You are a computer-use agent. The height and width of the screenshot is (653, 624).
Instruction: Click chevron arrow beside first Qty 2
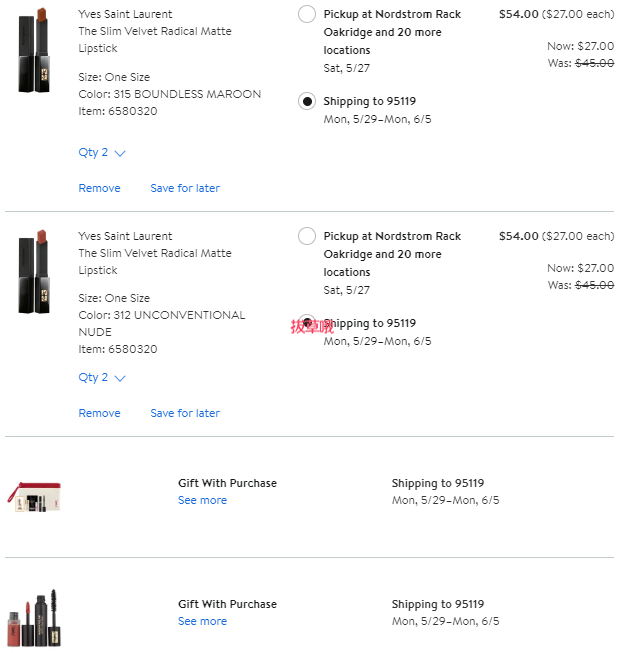coord(120,154)
